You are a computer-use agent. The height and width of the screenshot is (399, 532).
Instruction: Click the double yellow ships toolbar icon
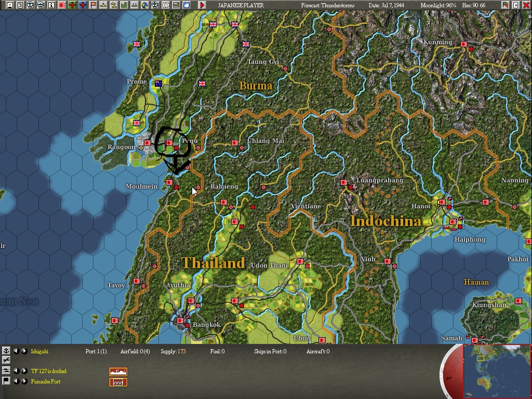(114, 5)
